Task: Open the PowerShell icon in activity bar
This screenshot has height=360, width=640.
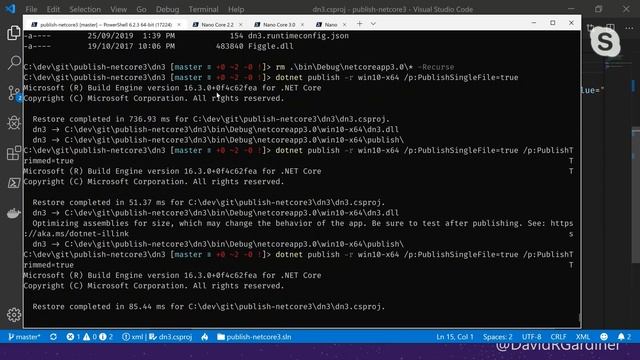Action: click(x=14, y=182)
